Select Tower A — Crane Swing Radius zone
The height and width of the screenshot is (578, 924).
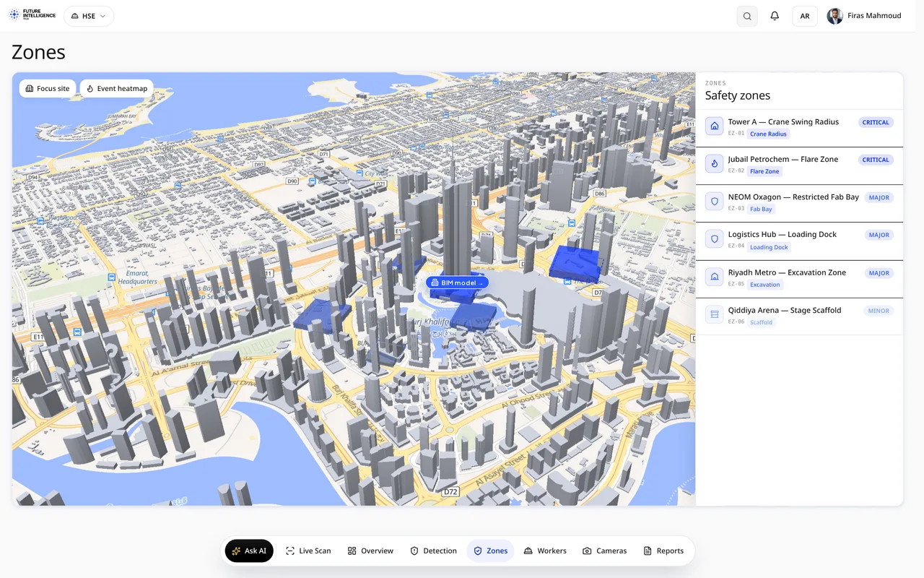pyautogui.click(x=799, y=129)
